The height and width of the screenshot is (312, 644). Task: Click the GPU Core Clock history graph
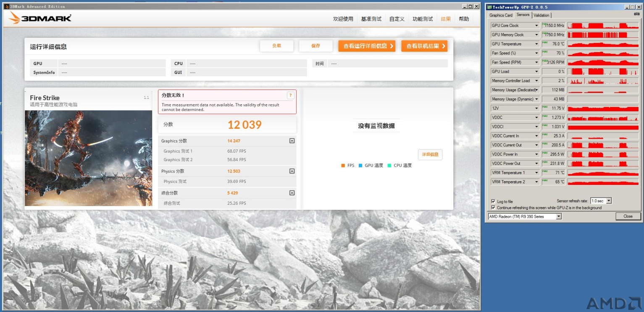tap(603, 26)
